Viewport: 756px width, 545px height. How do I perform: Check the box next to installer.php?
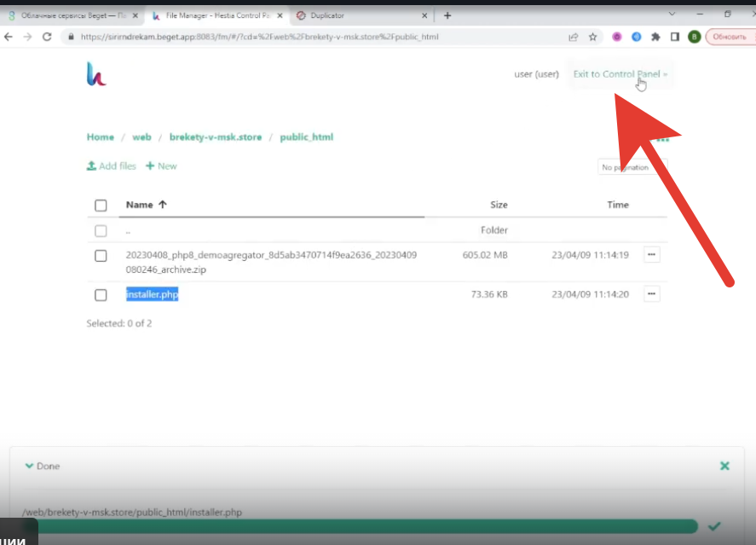tap(101, 295)
